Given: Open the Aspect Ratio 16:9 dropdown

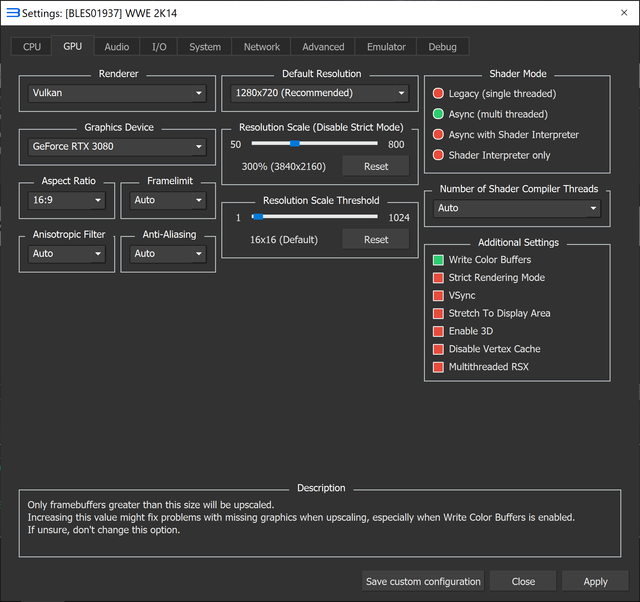Looking at the screenshot, I should point(67,200).
